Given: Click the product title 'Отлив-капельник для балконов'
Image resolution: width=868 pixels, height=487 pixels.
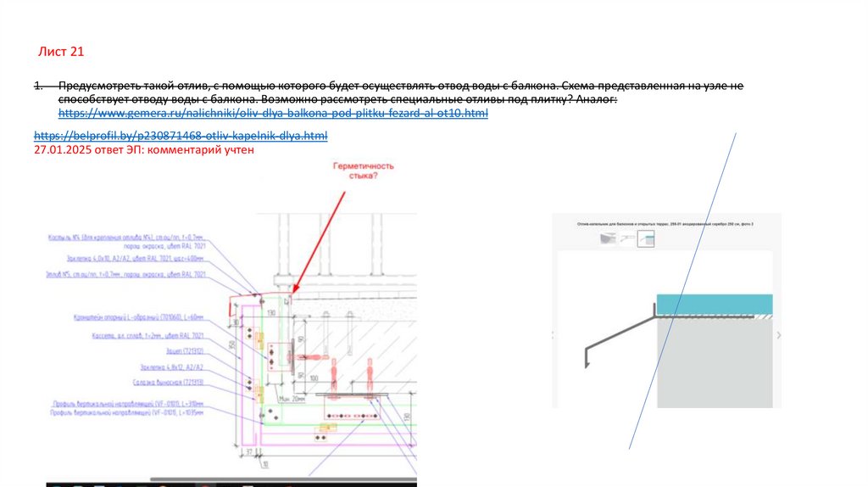Looking at the screenshot, I should pyautogui.click(x=665, y=224).
